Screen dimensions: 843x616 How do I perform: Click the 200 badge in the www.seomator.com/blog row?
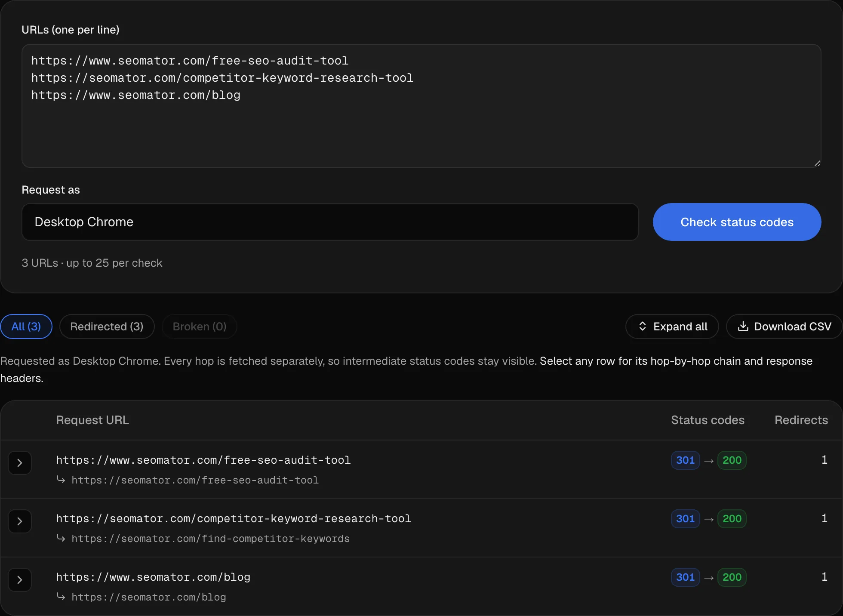[x=732, y=577]
